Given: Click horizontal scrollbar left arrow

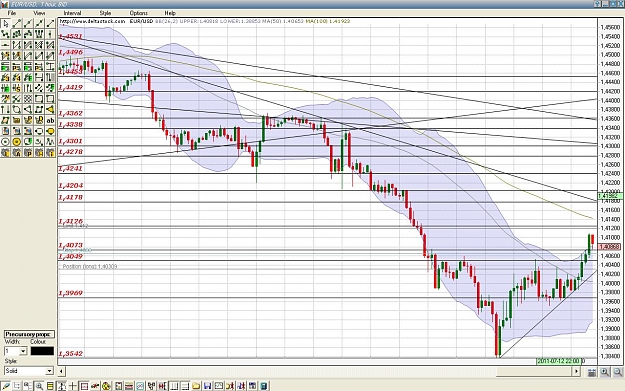Looking at the screenshot, I should point(61,371).
